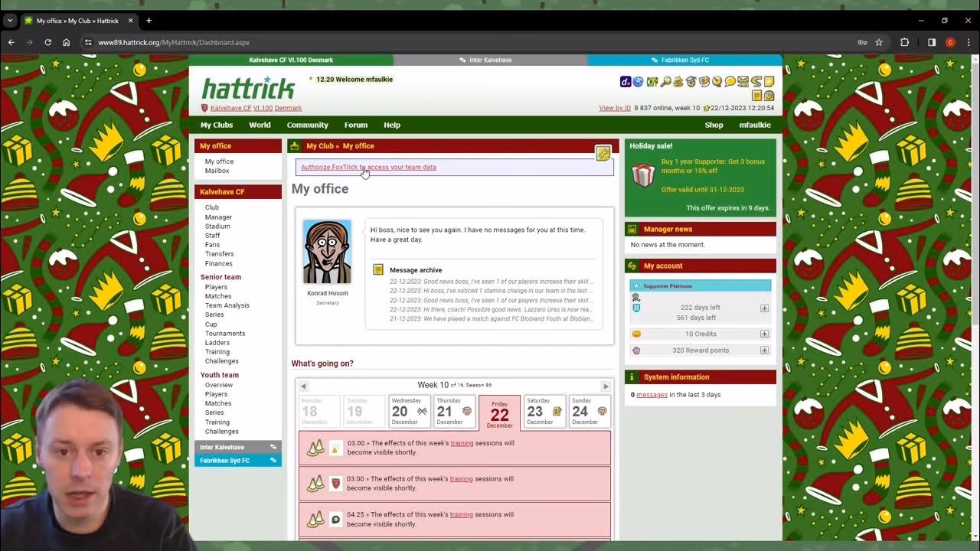
Task: Open Team Analysis under Senior team
Action: pyautogui.click(x=227, y=305)
